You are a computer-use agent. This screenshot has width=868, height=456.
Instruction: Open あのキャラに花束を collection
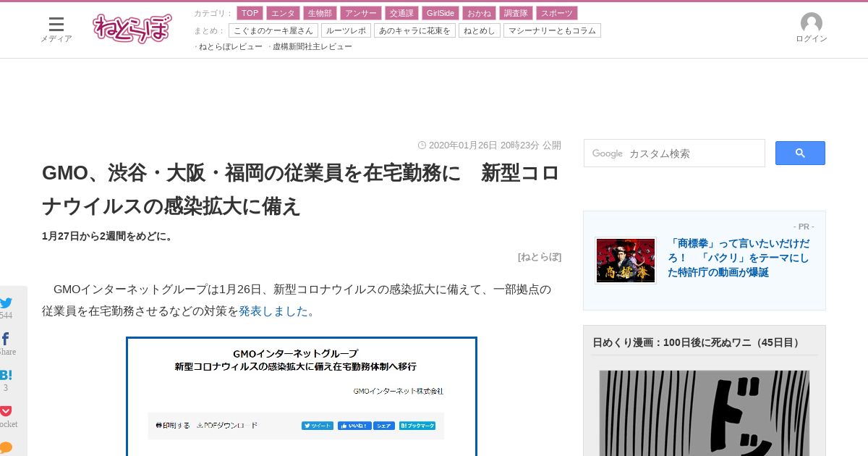(x=414, y=30)
